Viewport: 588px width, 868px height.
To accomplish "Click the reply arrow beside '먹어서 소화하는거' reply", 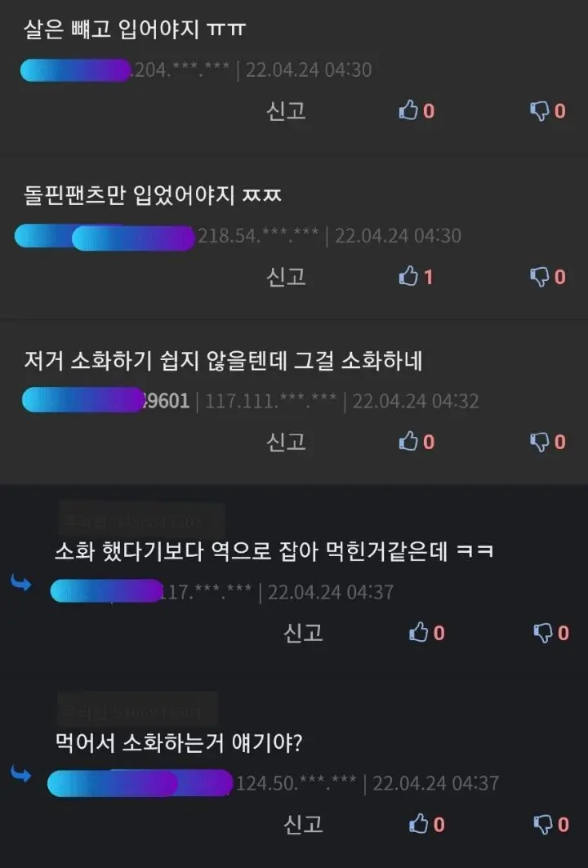I will coord(21,774).
